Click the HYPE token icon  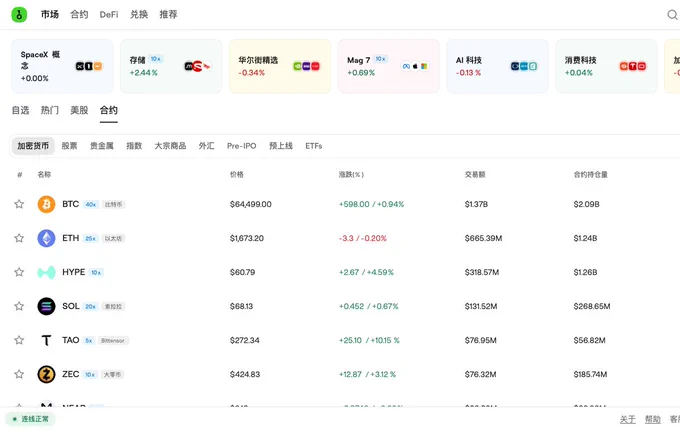point(46,272)
